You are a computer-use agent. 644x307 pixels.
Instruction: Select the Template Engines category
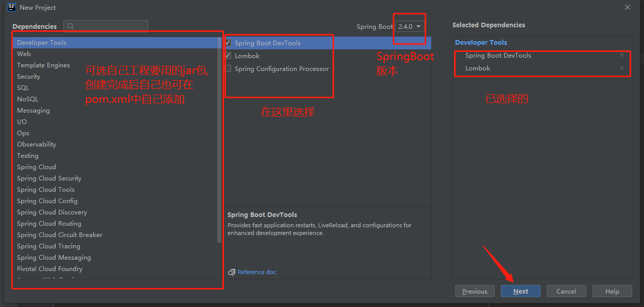(x=117, y=65)
